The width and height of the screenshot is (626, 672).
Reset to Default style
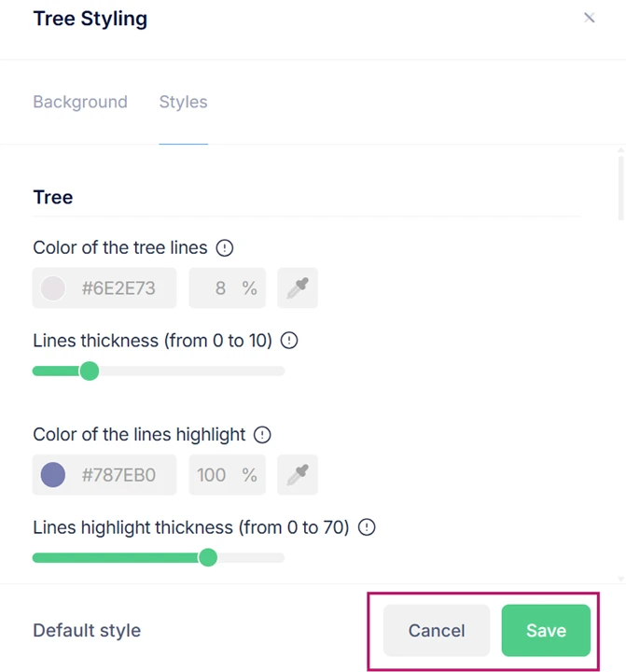click(x=87, y=630)
